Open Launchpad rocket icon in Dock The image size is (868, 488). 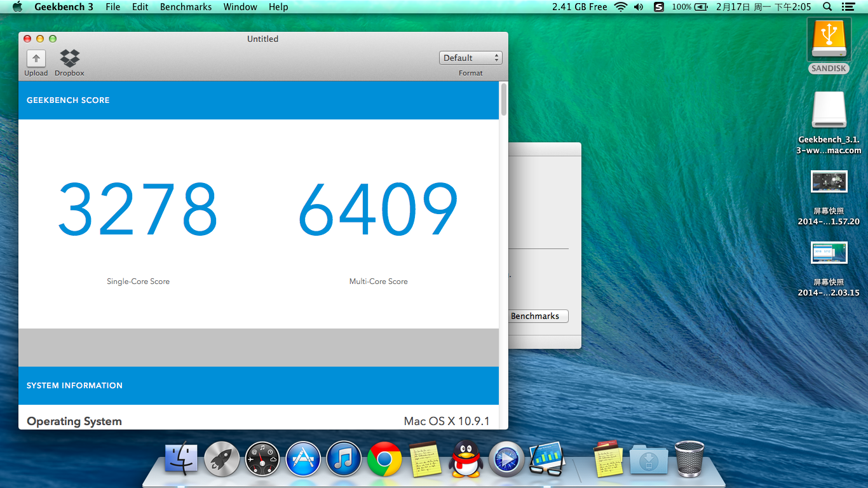tap(222, 459)
